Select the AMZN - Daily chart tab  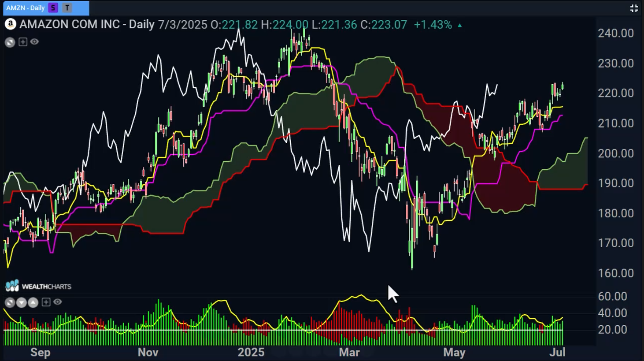point(45,8)
